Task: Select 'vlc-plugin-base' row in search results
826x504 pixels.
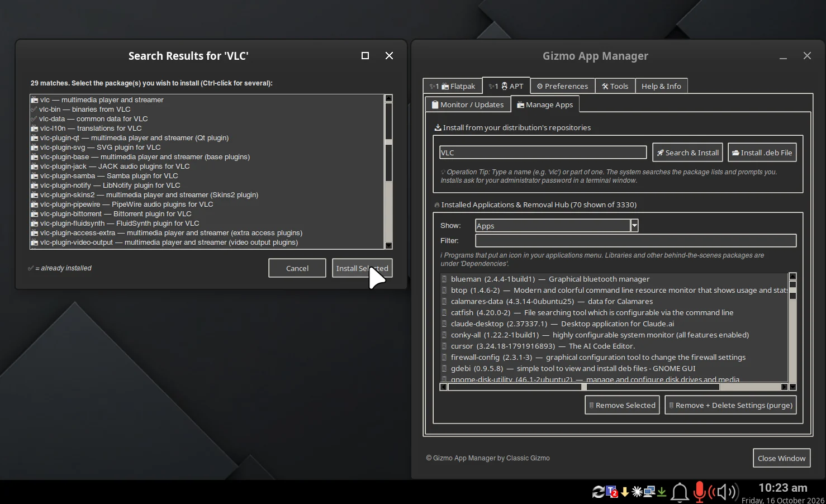Action: point(207,157)
